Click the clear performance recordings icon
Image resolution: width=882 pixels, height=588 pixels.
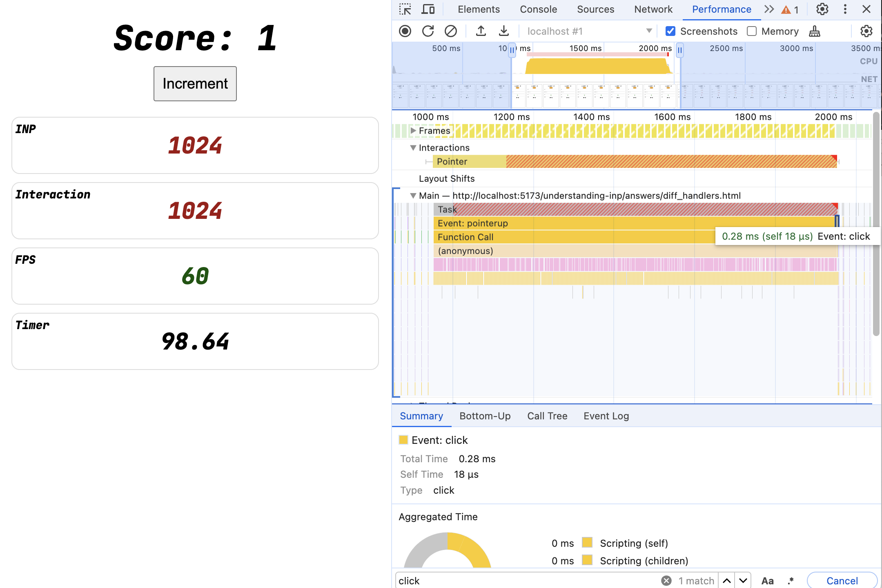coord(451,31)
